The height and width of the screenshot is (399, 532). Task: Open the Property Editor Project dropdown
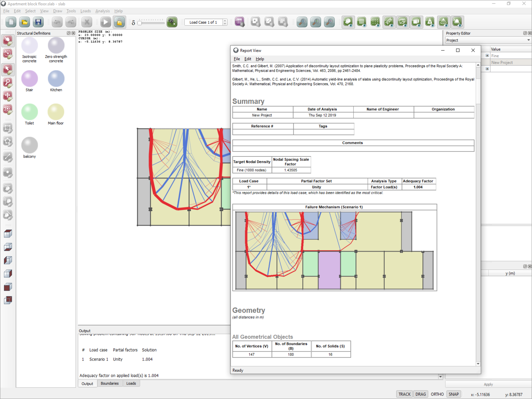488,40
